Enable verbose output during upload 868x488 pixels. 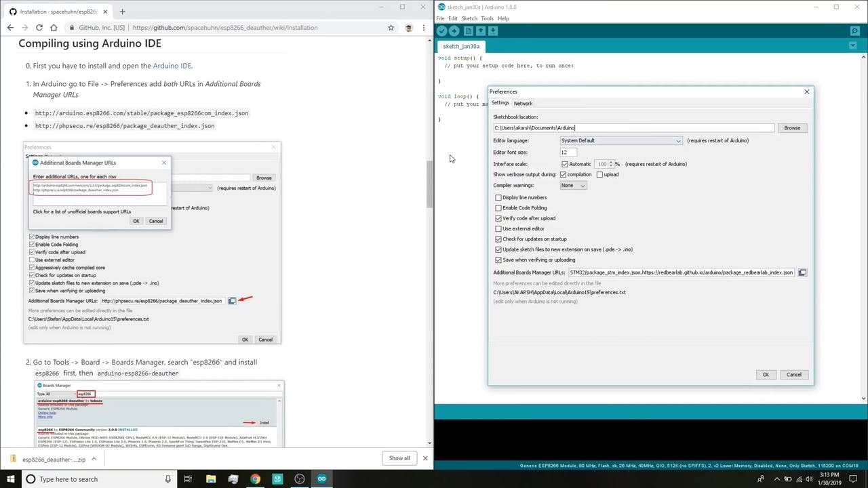[x=599, y=174]
